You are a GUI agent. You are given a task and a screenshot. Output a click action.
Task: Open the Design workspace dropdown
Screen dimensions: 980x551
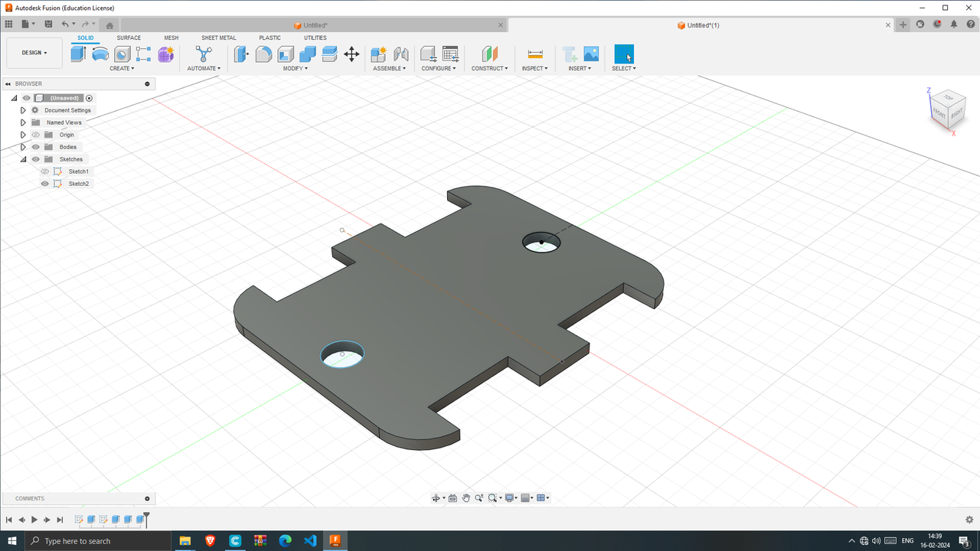tap(34, 53)
